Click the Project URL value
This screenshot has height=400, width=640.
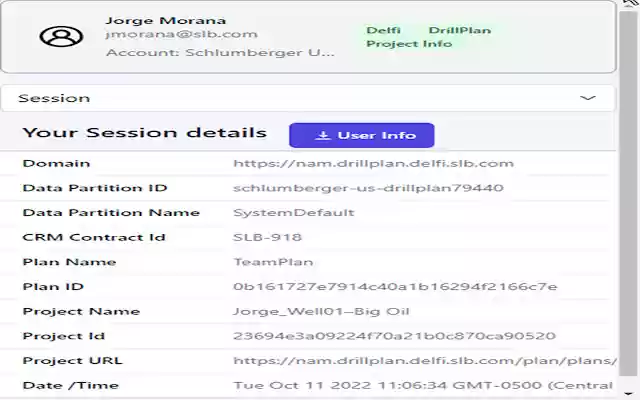click(x=424, y=361)
